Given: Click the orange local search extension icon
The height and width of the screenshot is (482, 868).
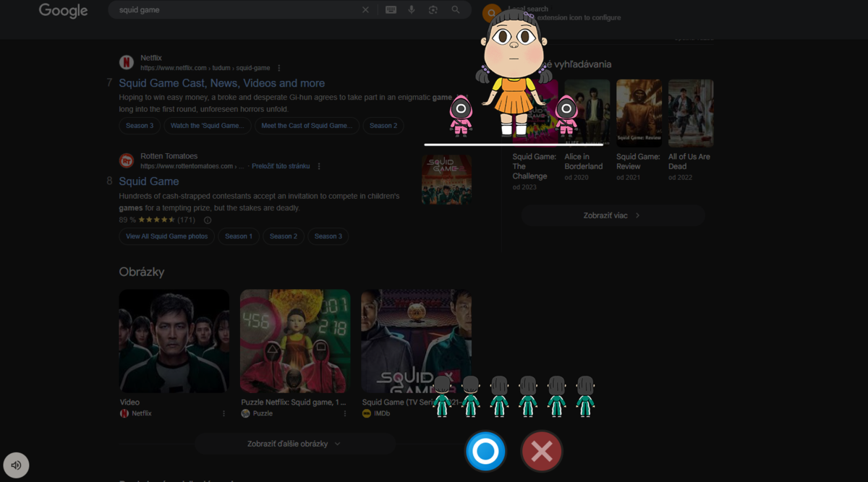Looking at the screenshot, I should (x=492, y=13).
